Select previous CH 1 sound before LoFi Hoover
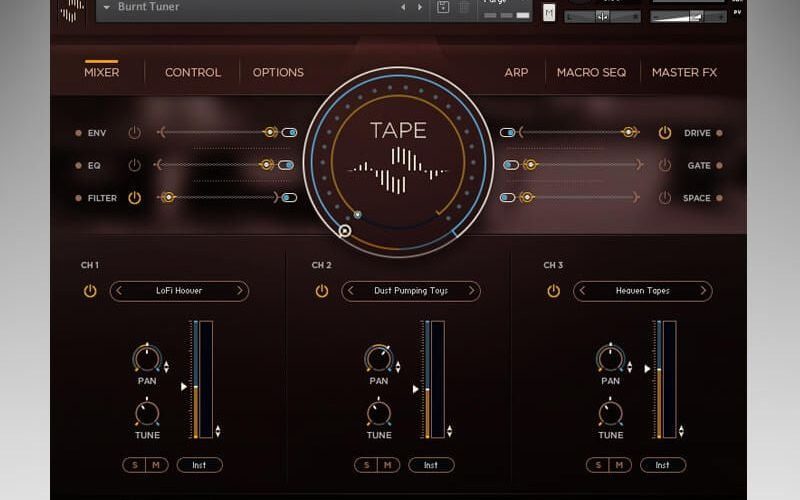Image resolution: width=800 pixels, height=500 pixels. point(119,291)
